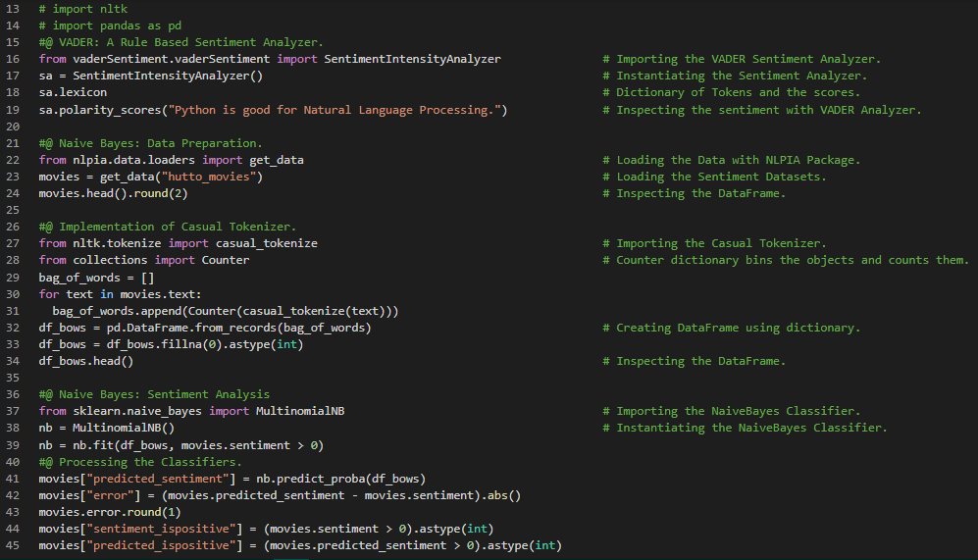Click line number 20 on the empty line
This screenshot has height=560, width=978.
pyautogui.click(x=13, y=127)
